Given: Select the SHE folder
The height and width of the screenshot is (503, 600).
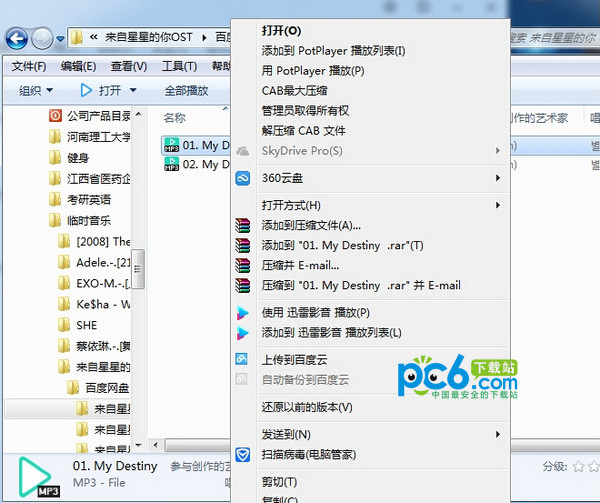Looking at the screenshot, I should (x=86, y=325).
